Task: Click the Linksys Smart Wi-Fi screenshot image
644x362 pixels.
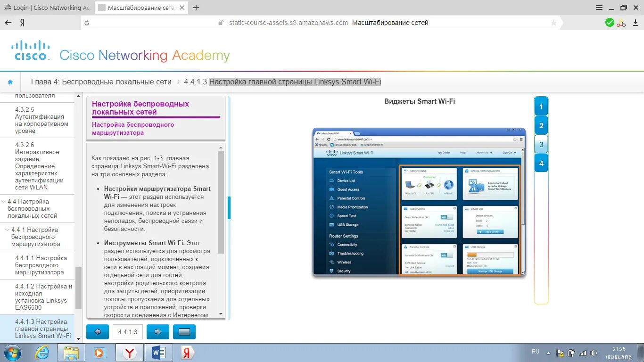Action: tap(419, 202)
